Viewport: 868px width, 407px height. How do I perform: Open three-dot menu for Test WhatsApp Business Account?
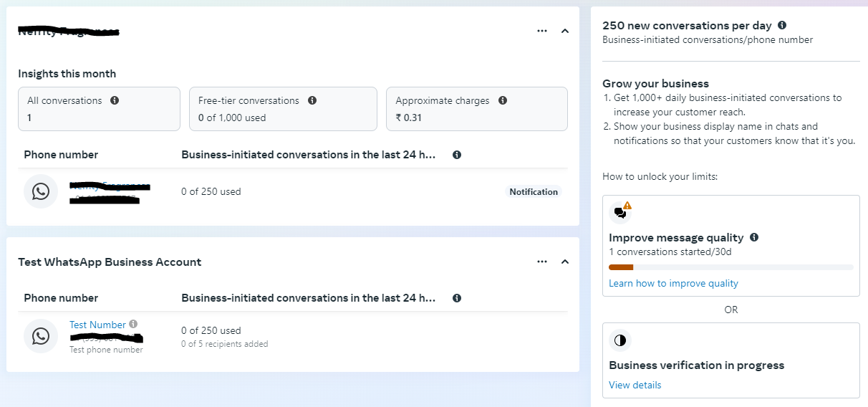[542, 262]
